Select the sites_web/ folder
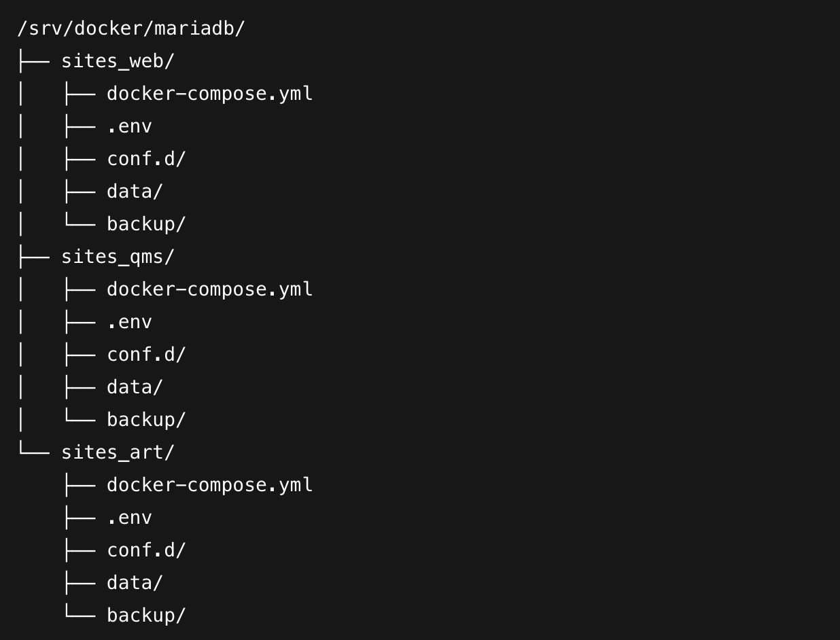Image resolution: width=840 pixels, height=640 pixels. 118,61
